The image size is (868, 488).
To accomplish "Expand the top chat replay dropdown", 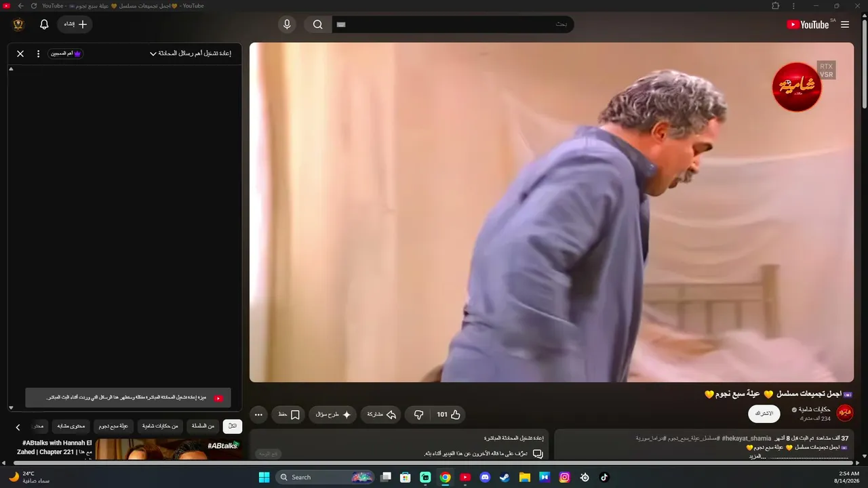I will [191, 54].
